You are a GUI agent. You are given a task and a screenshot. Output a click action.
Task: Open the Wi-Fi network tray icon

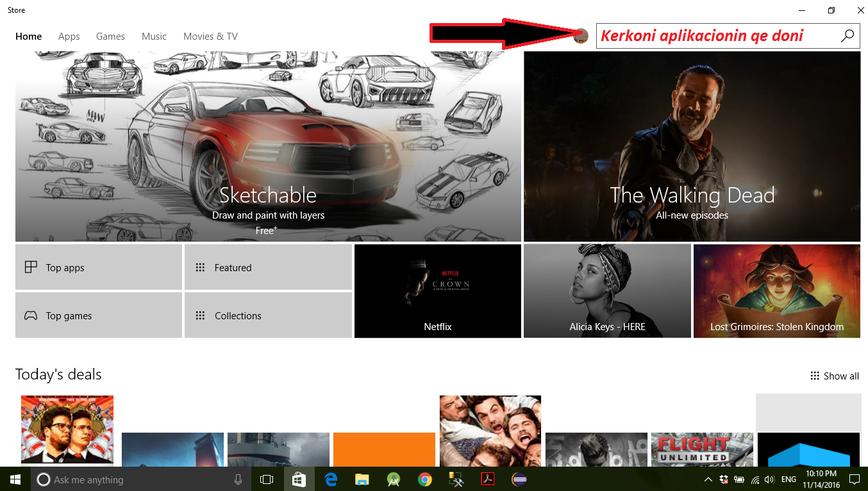point(755,479)
